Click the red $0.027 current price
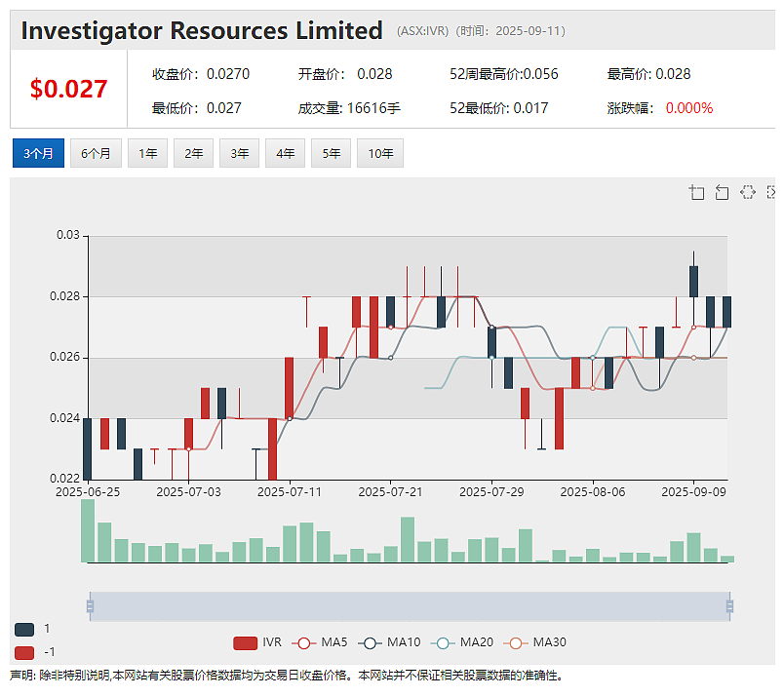 click(x=68, y=89)
